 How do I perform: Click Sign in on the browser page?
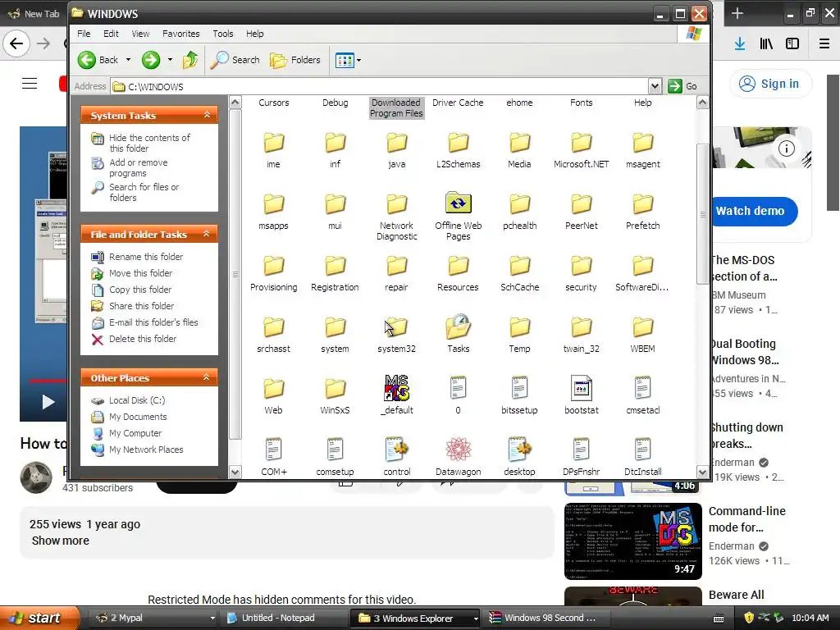point(770,84)
